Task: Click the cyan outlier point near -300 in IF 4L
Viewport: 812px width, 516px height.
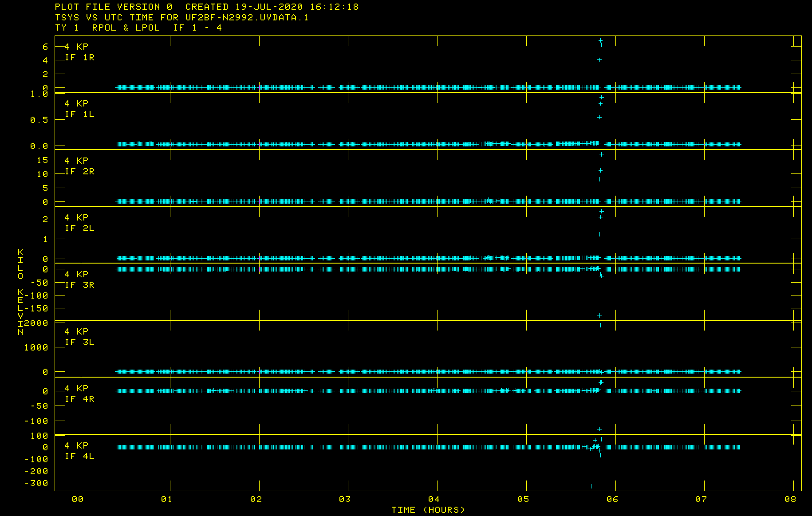Action: click(591, 486)
